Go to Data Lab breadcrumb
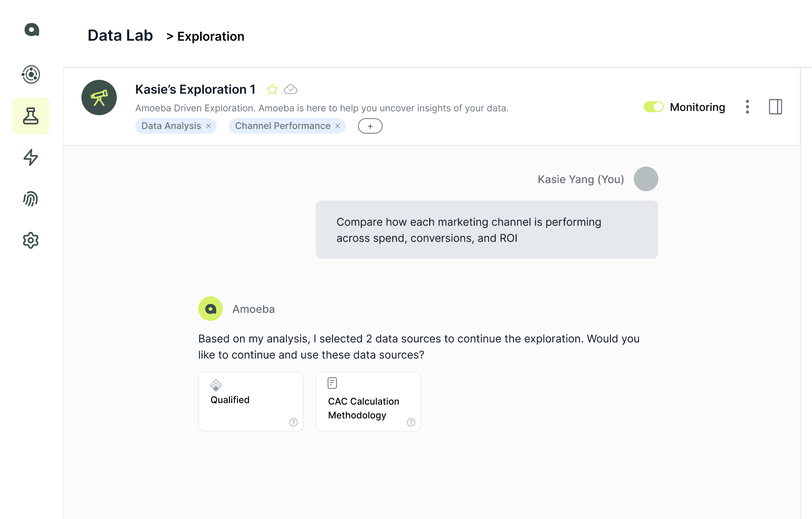This screenshot has height=519, width=812. coord(120,36)
